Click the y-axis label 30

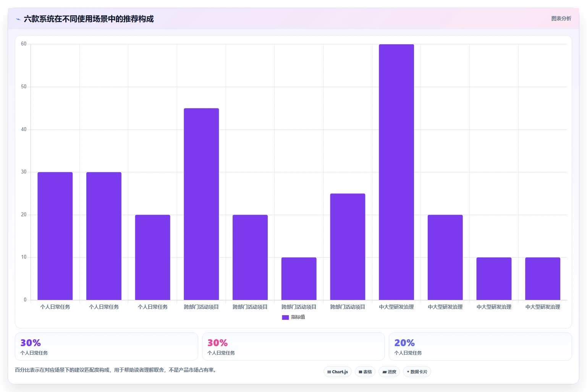click(x=24, y=172)
